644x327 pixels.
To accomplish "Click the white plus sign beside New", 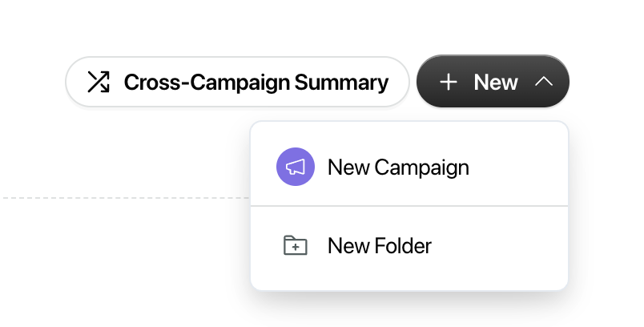I will click(448, 83).
